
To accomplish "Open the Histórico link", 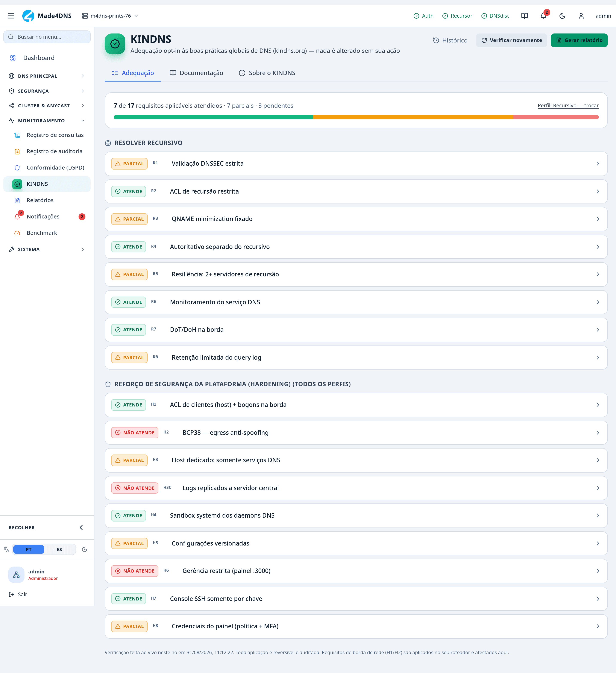I will 450,40.
